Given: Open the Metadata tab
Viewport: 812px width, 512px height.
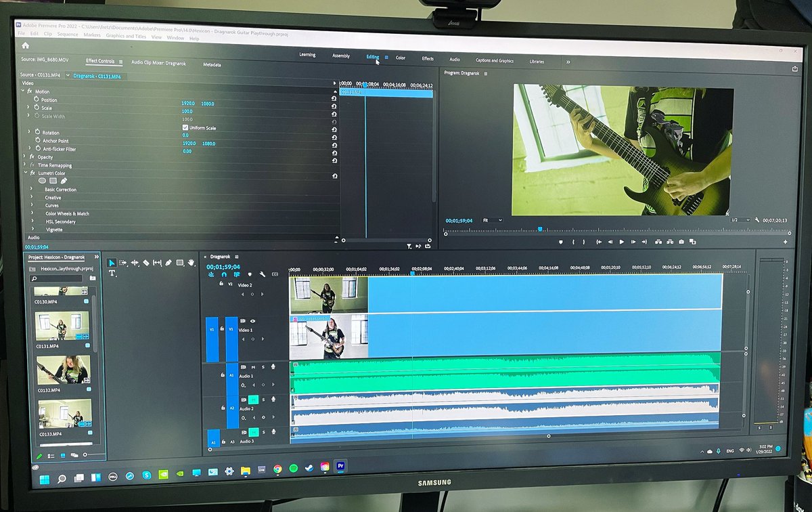Looking at the screenshot, I should point(212,64).
